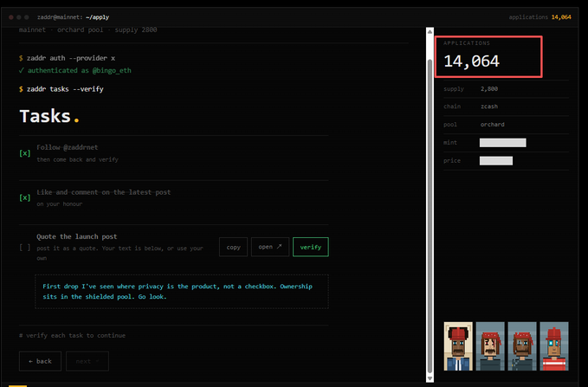Click the redacted mint value
The image size is (588, 387).
(x=503, y=143)
